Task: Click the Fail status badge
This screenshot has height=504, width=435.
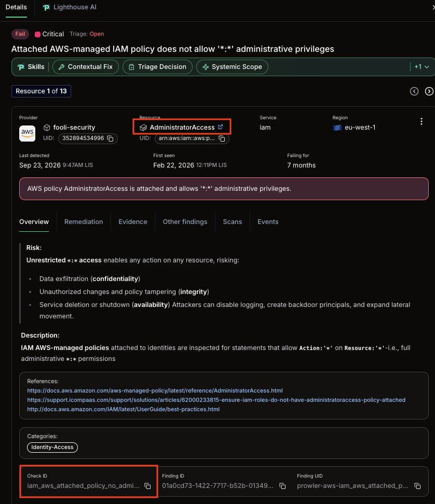Action: 20,34
